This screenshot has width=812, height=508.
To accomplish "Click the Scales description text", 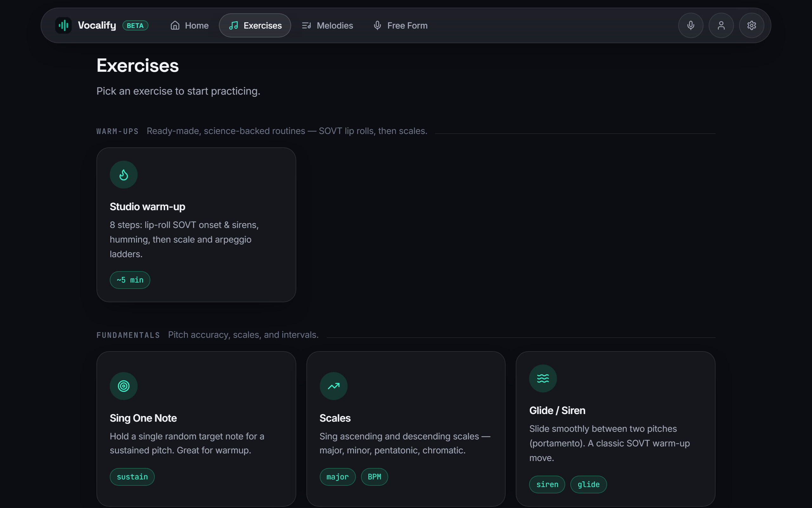I will (405, 443).
